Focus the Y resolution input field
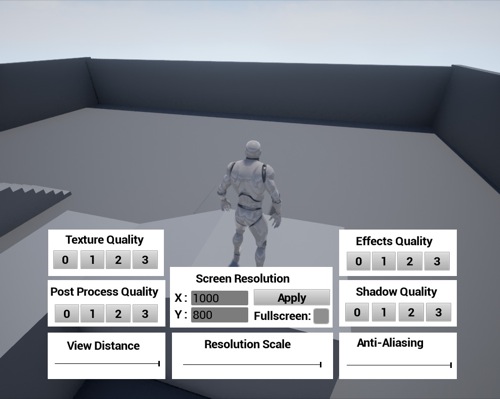Image resolution: width=500 pixels, height=399 pixels. pos(219,315)
